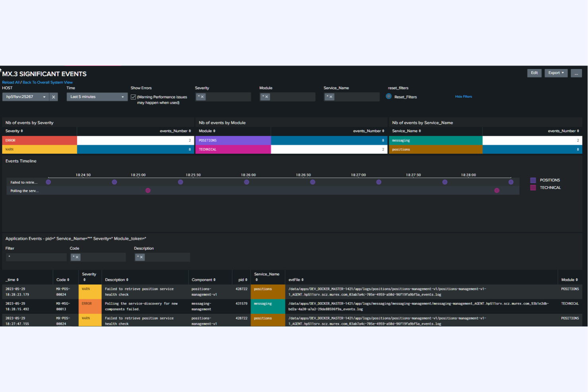The width and height of the screenshot is (588, 392).
Task: Sort application events by Description column
Action: [x=116, y=280]
